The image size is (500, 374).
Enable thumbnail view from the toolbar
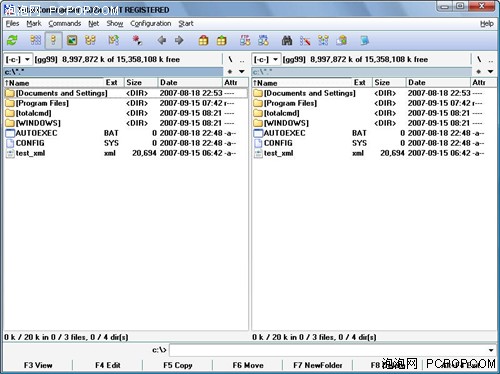point(72,41)
